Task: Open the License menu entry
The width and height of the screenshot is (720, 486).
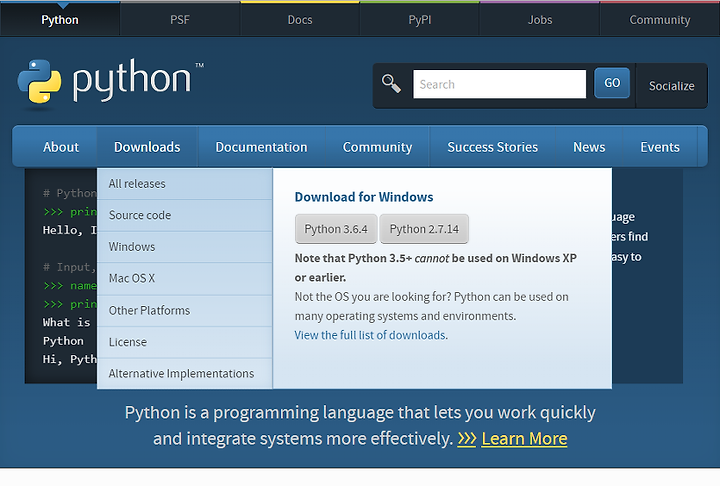Action: tap(185, 342)
